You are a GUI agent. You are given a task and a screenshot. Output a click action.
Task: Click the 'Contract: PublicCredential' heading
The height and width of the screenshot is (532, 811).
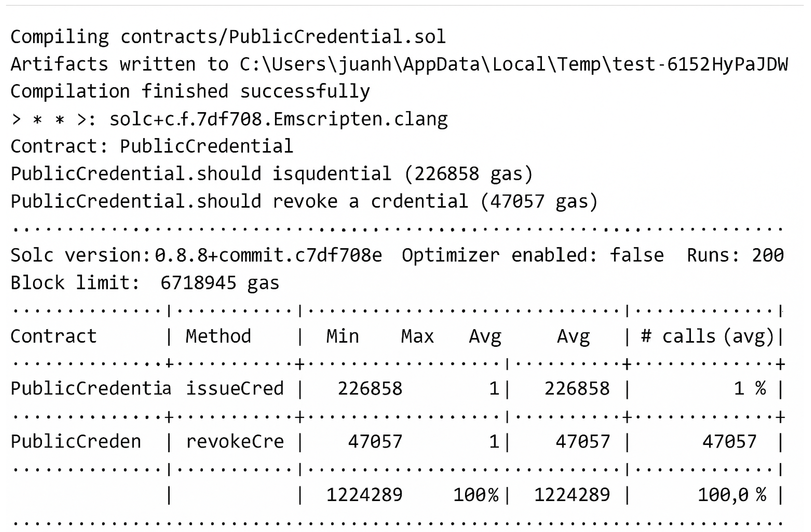point(152,147)
